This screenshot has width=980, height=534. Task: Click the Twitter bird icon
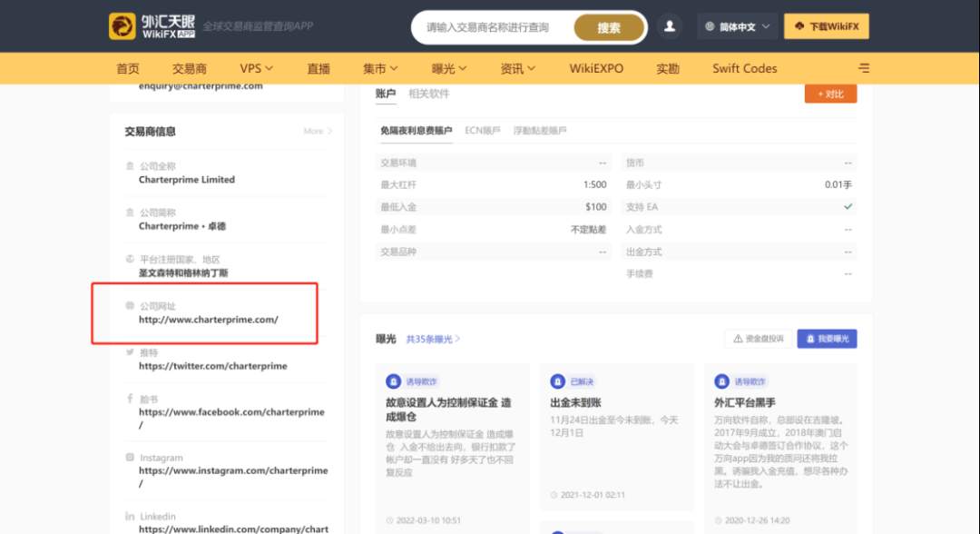(130, 351)
